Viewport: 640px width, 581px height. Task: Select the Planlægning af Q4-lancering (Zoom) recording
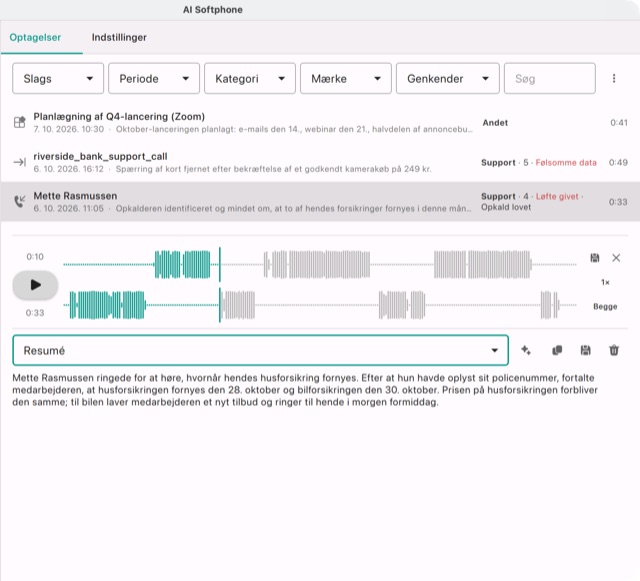(x=320, y=122)
